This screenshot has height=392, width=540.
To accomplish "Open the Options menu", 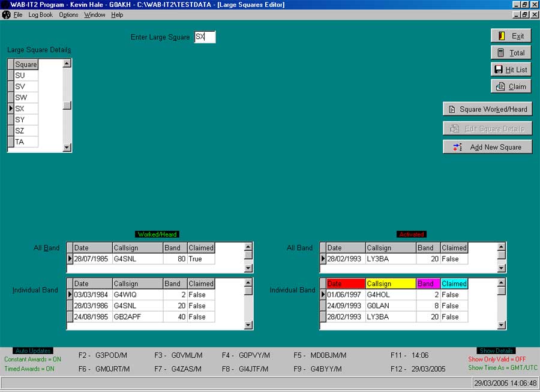I will click(x=68, y=14).
